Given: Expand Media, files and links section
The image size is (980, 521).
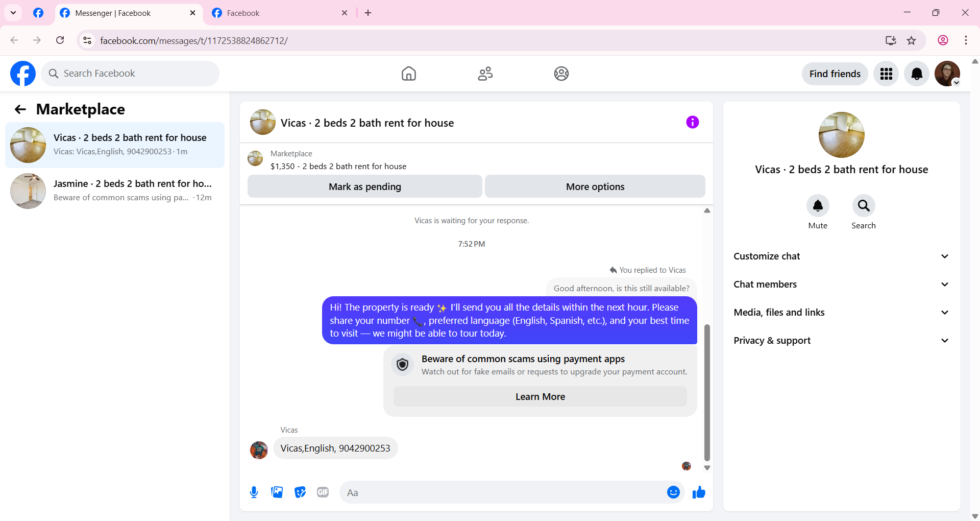Looking at the screenshot, I should point(841,313).
